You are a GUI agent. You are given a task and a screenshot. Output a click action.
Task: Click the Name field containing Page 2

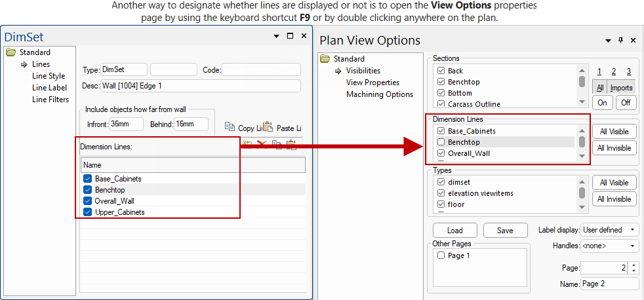(609, 284)
